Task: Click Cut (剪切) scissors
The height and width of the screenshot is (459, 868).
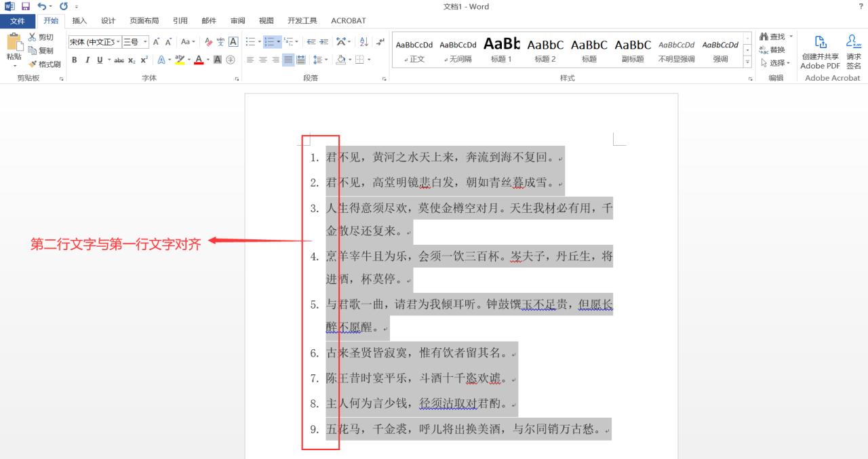Action: click(x=41, y=37)
